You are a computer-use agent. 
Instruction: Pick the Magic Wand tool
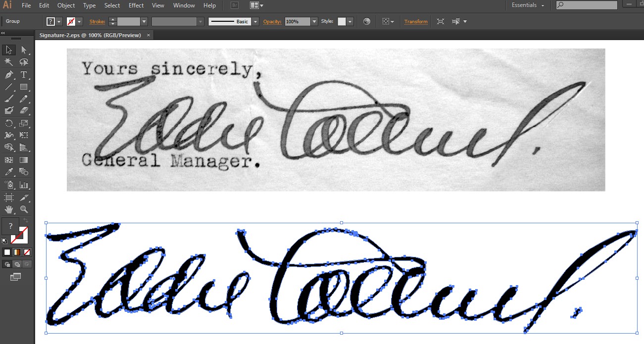coord(8,62)
